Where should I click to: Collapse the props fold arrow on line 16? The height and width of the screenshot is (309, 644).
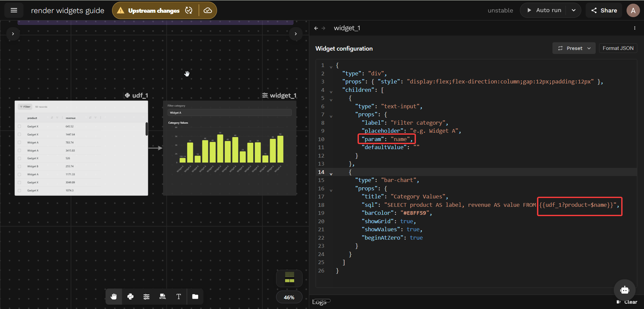pyautogui.click(x=331, y=190)
